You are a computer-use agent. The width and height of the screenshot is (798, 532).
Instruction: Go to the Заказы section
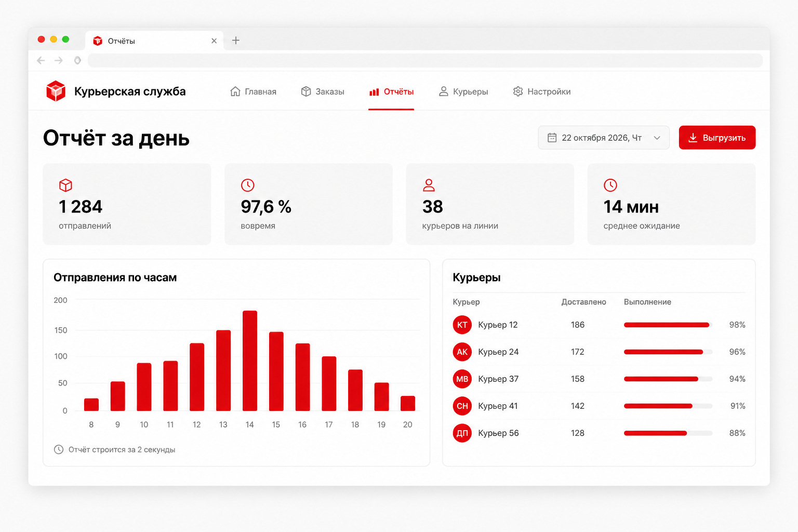323,91
